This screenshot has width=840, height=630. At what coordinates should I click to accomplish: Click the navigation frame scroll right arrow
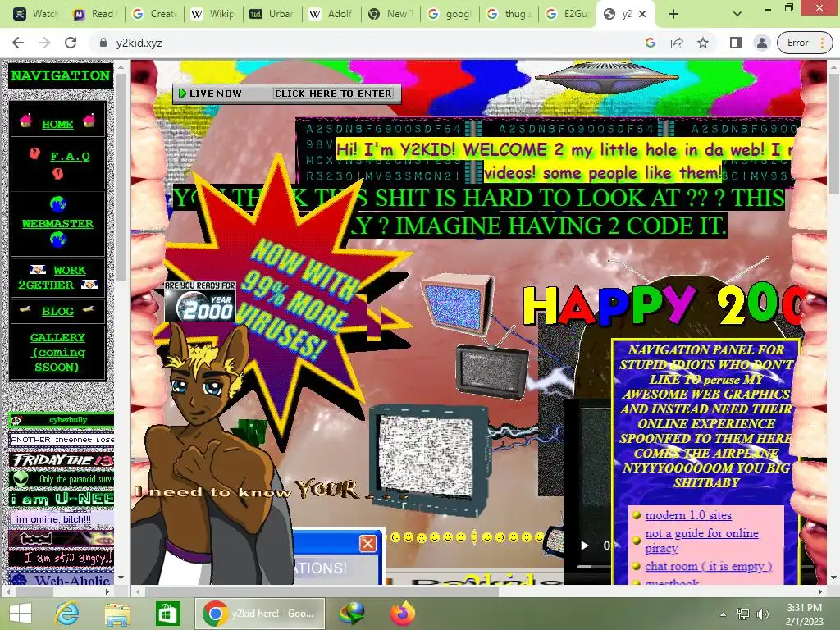click(107, 591)
